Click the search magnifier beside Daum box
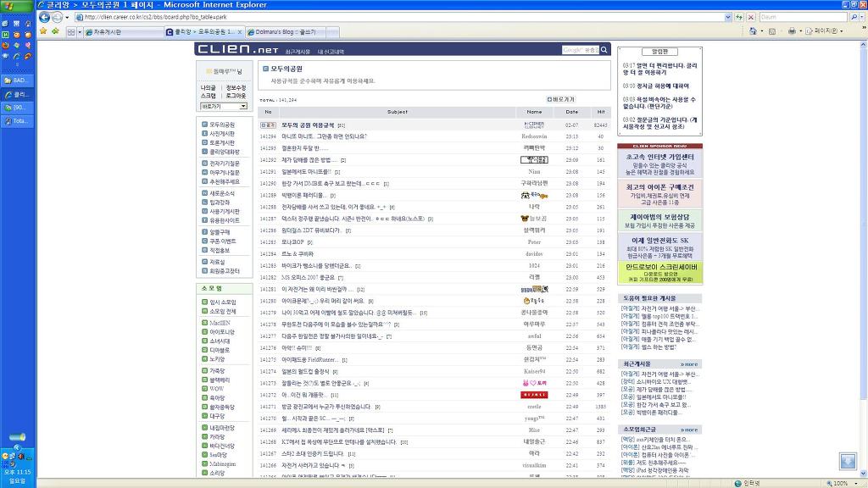 854,17
